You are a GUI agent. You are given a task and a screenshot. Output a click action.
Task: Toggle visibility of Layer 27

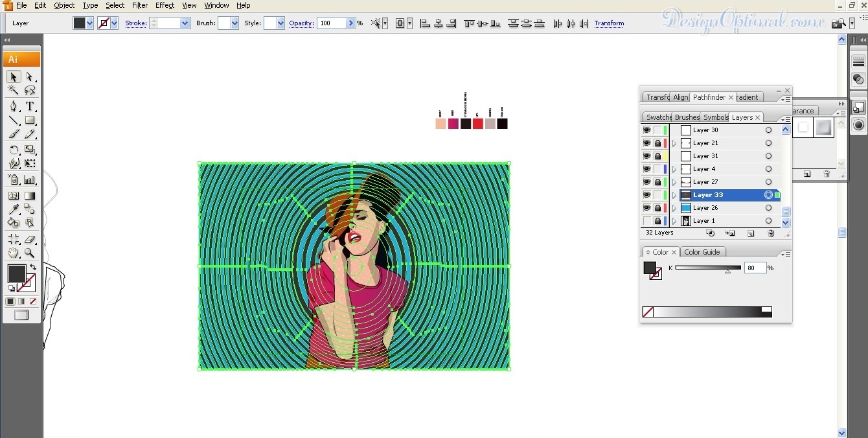pyautogui.click(x=646, y=182)
